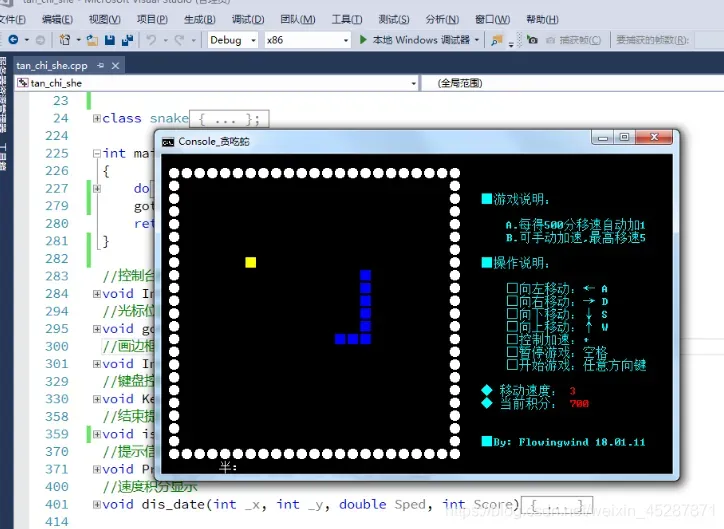The image size is (724, 529).
Task: Click the Console window title icon
Action: tap(168, 142)
